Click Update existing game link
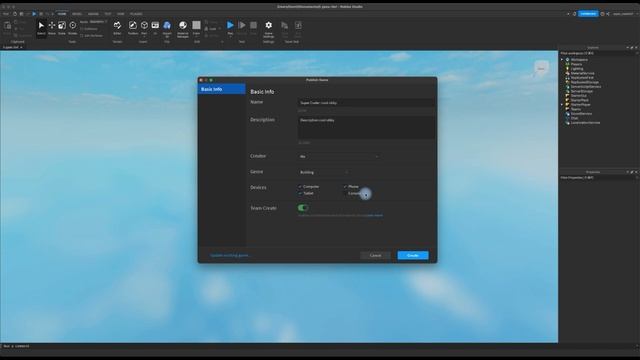This screenshot has height=360, width=640. click(230, 256)
